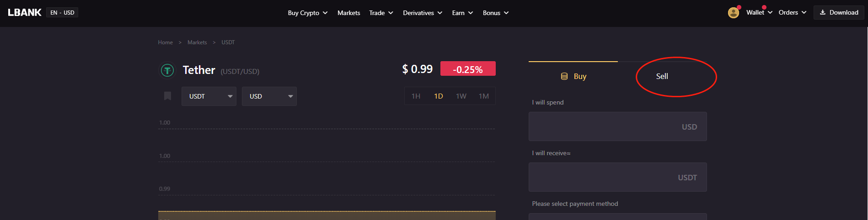Toggle the bookmark favorite icon

(x=167, y=96)
